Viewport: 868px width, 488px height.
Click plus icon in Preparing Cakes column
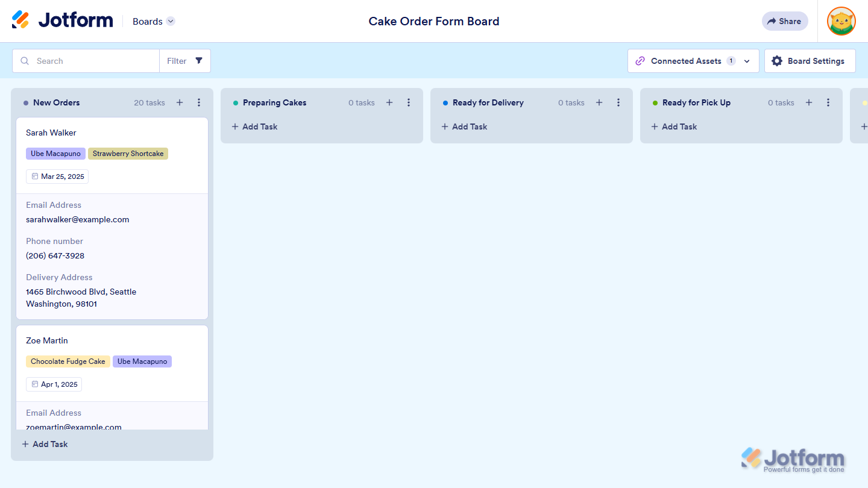[x=389, y=103]
